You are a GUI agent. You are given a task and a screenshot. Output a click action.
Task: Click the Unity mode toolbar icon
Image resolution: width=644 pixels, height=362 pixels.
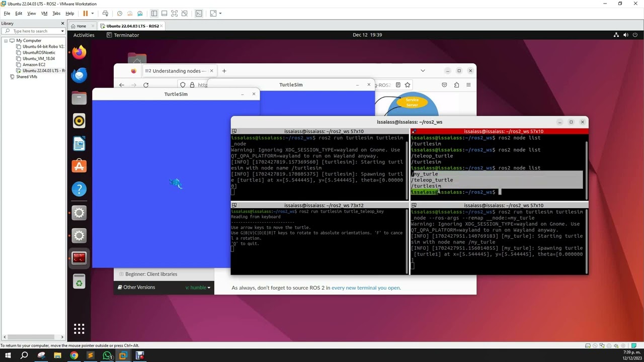[184, 14]
